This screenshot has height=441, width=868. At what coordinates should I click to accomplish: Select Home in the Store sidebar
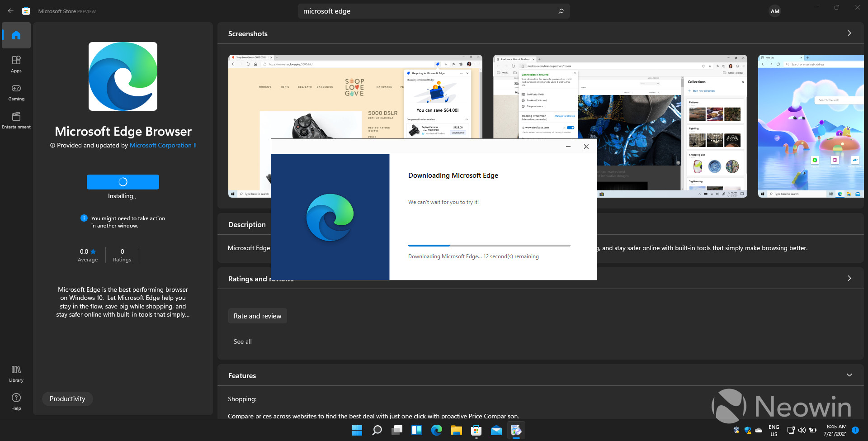point(16,35)
